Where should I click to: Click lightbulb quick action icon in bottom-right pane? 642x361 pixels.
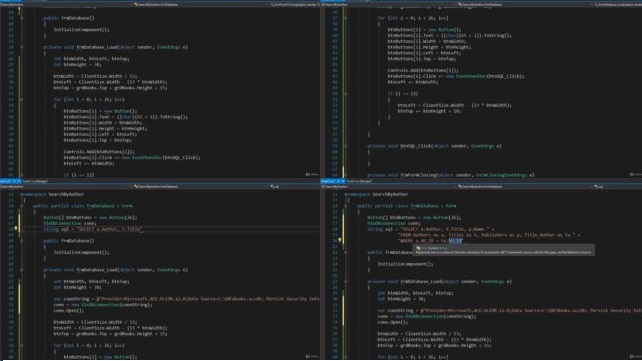tap(340, 241)
